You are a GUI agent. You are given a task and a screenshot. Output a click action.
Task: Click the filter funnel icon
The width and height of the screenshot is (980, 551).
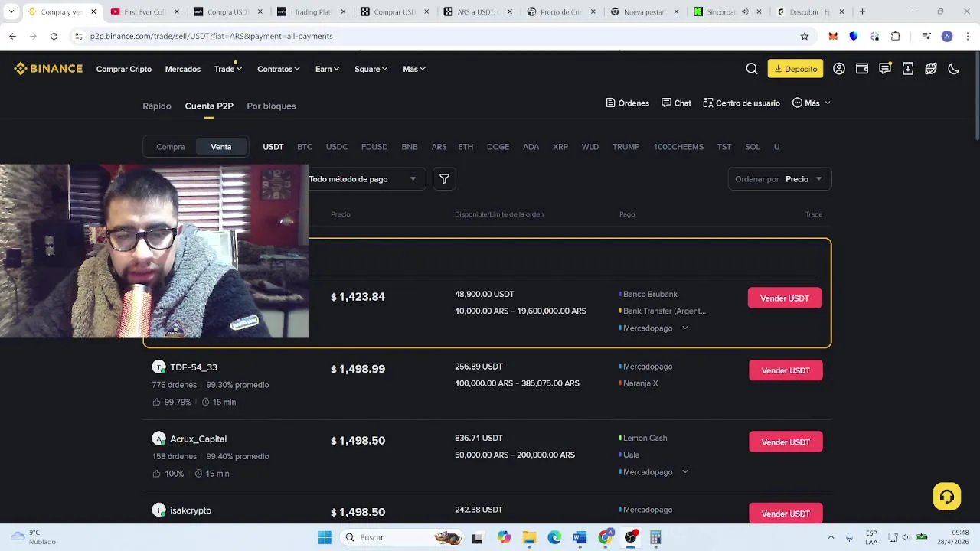(444, 179)
